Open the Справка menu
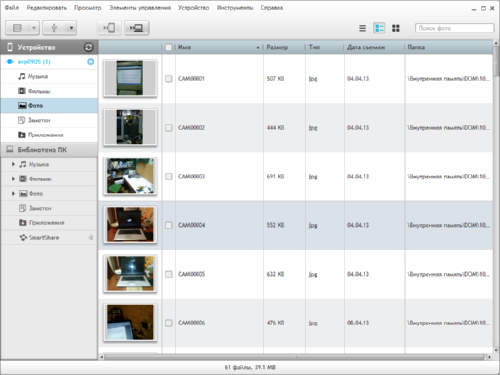The width and height of the screenshot is (500, 375). 272,8
